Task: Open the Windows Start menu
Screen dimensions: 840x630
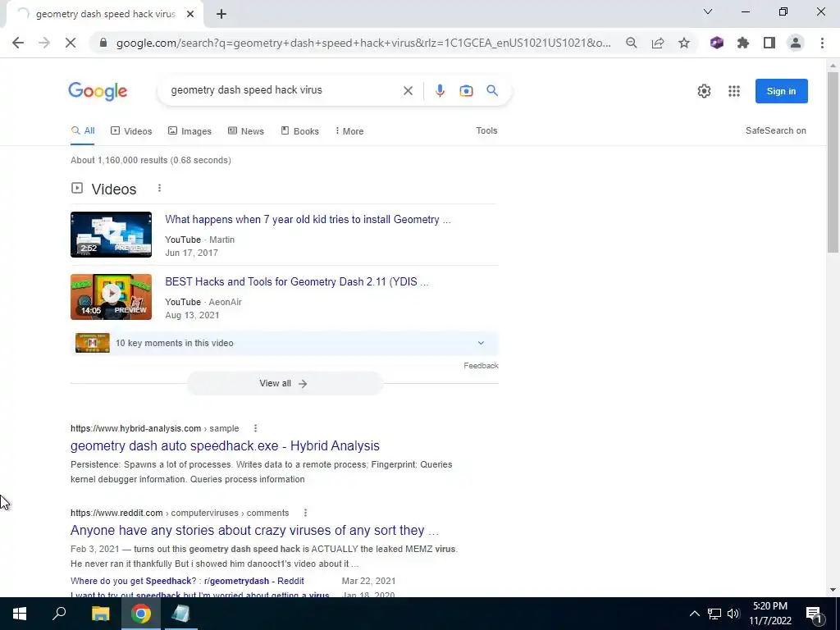Action: 20,614
